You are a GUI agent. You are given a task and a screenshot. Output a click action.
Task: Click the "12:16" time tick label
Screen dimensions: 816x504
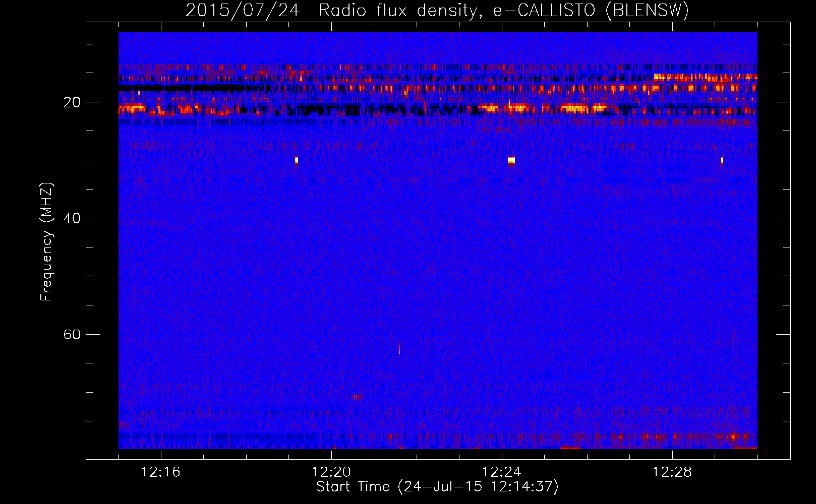coord(161,472)
